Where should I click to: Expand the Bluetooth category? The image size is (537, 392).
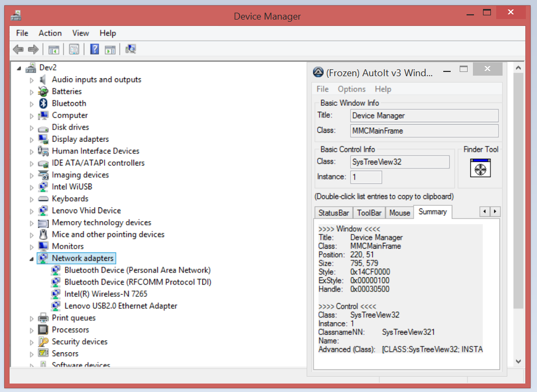31,104
